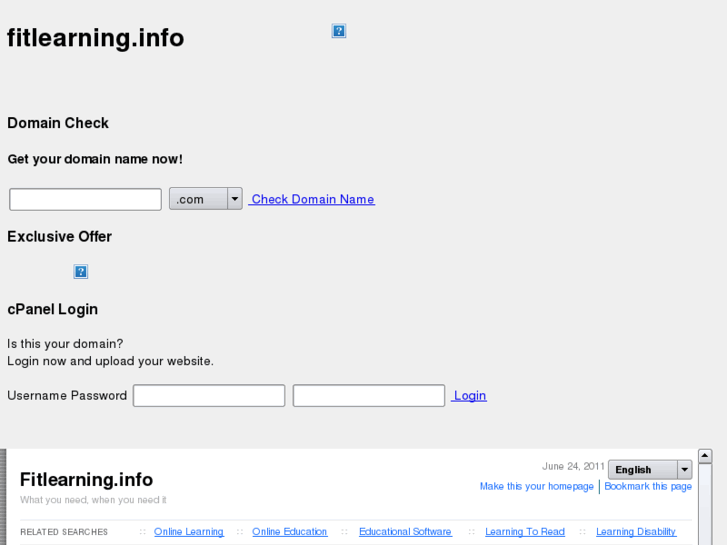Click the Username Password label
This screenshot has height=545, width=727.
click(x=67, y=396)
